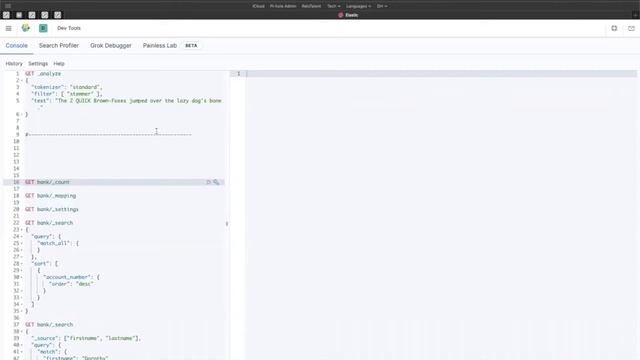
Task: Collapse the sort array at line 28
Action: 22,264
